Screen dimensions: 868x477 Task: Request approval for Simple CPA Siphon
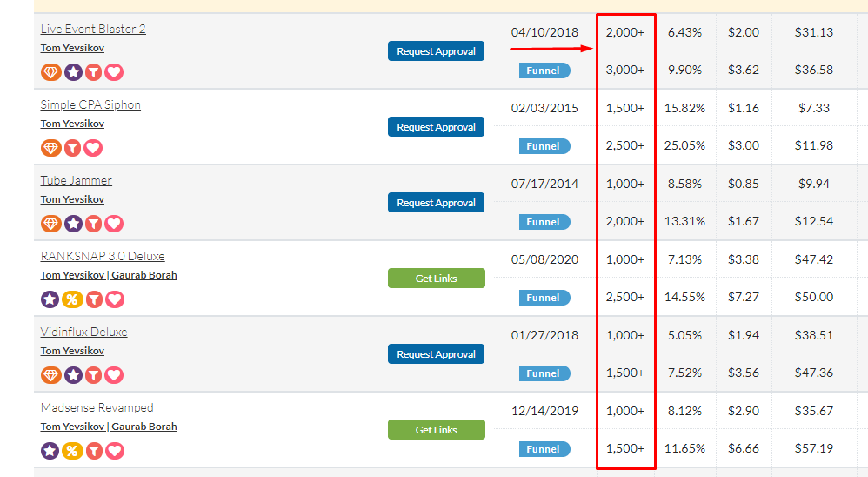pyautogui.click(x=437, y=127)
